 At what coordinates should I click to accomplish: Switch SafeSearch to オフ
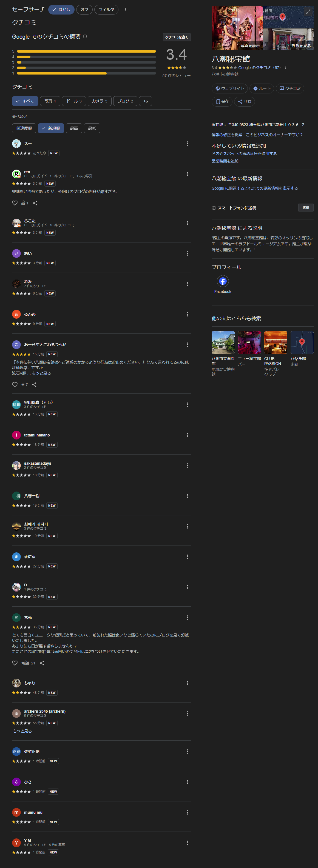(84, 10)
